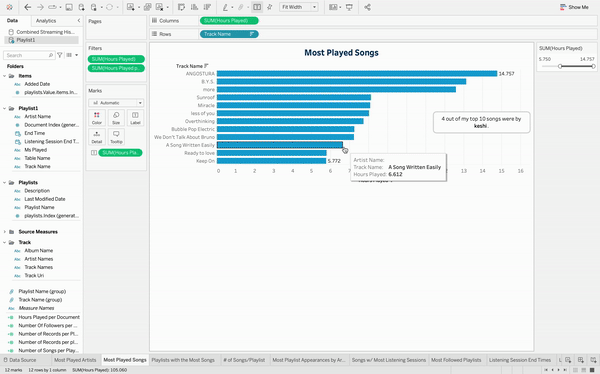This screenshot has width=600, height=374.
Task: Click the Detail marks card button
Action: point(97,137)
